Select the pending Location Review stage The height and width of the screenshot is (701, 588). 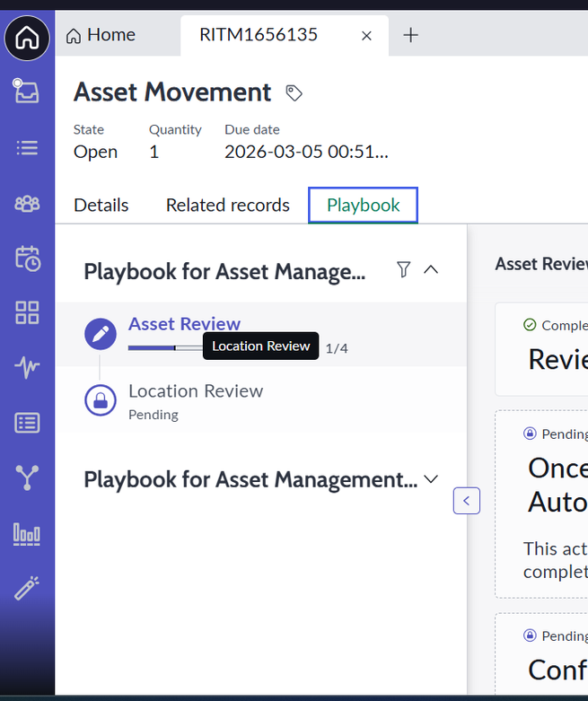pyautogui.click(x=195, y=391)
